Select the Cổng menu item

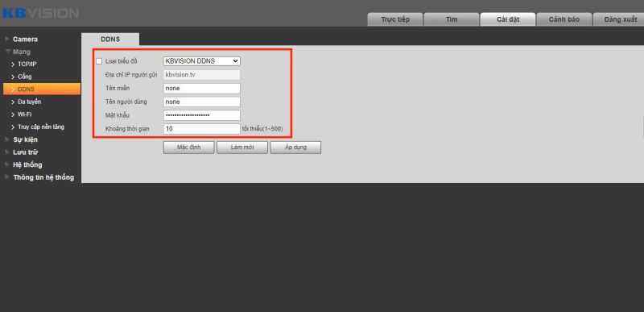click(25, 77)
